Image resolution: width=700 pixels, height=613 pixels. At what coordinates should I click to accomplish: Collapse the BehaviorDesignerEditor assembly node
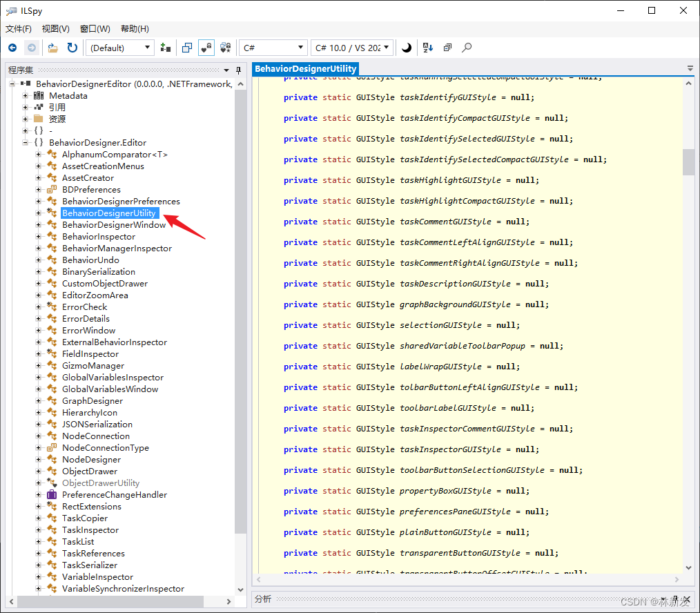(12, 84)
